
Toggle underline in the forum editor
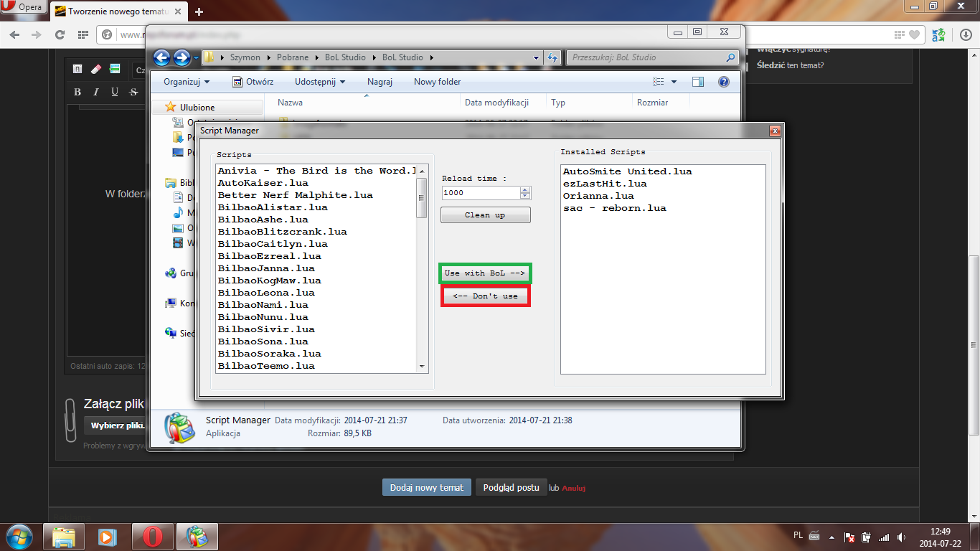(x=115, y=92)
